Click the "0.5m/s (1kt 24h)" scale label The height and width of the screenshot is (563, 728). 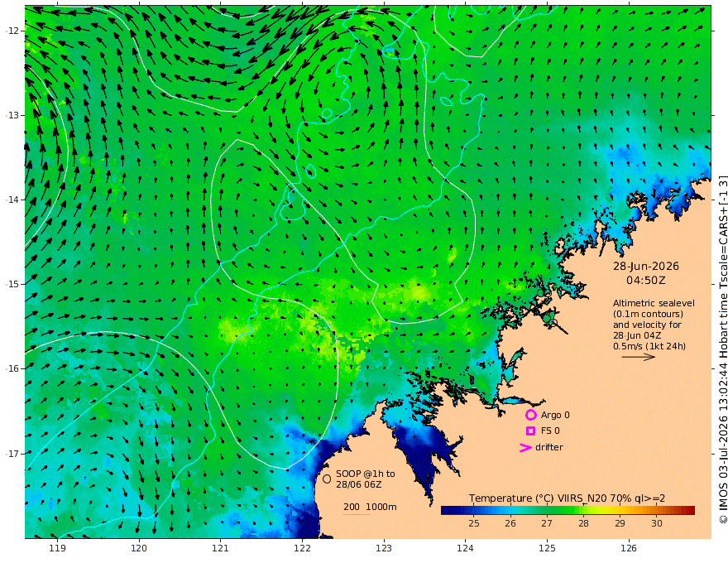coord(649,346)
